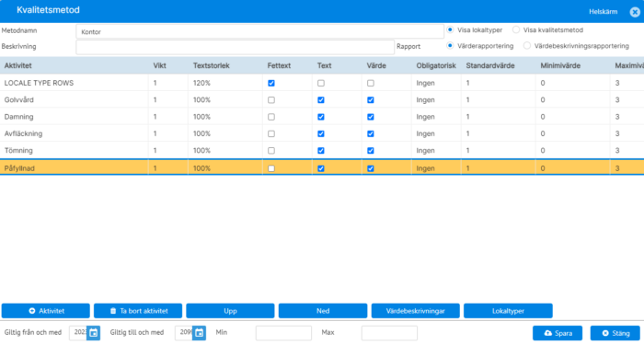The image size is (644, 345).
Task: Enable Fettext for Avfläckning row
Action: 271,133
